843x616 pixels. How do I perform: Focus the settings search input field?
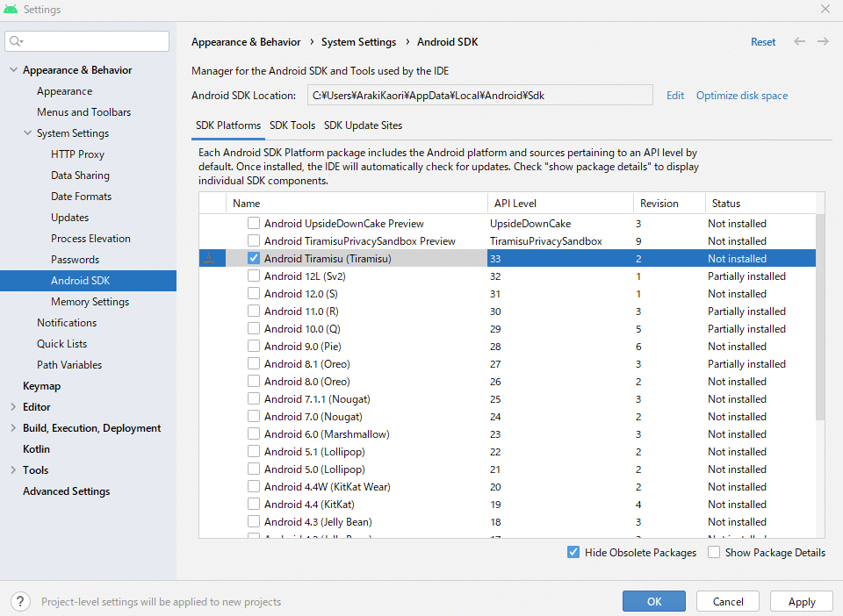click(87, 41)
